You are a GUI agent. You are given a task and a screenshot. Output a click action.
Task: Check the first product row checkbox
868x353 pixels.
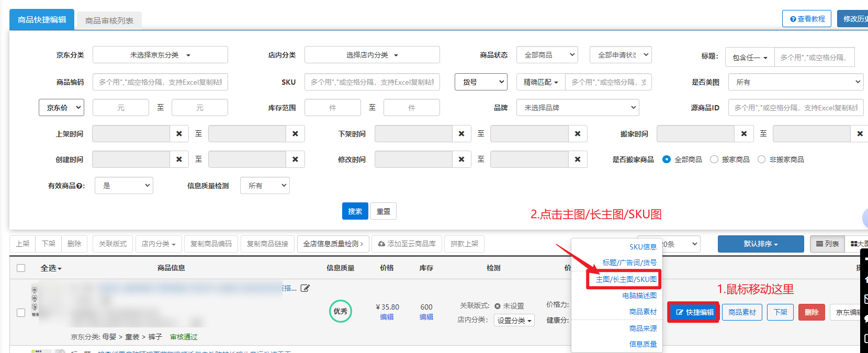tap(21, 313)
